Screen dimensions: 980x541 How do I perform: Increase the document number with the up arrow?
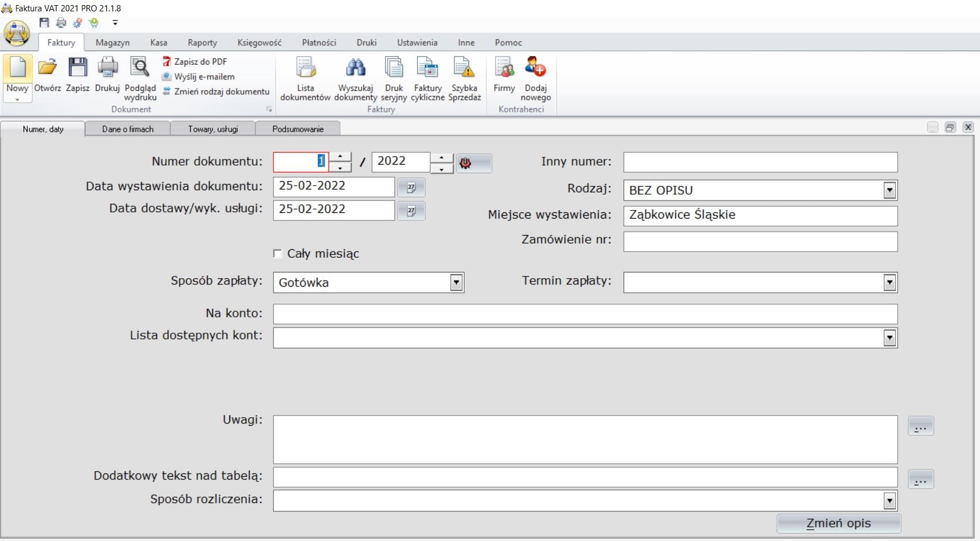point(340,157)
